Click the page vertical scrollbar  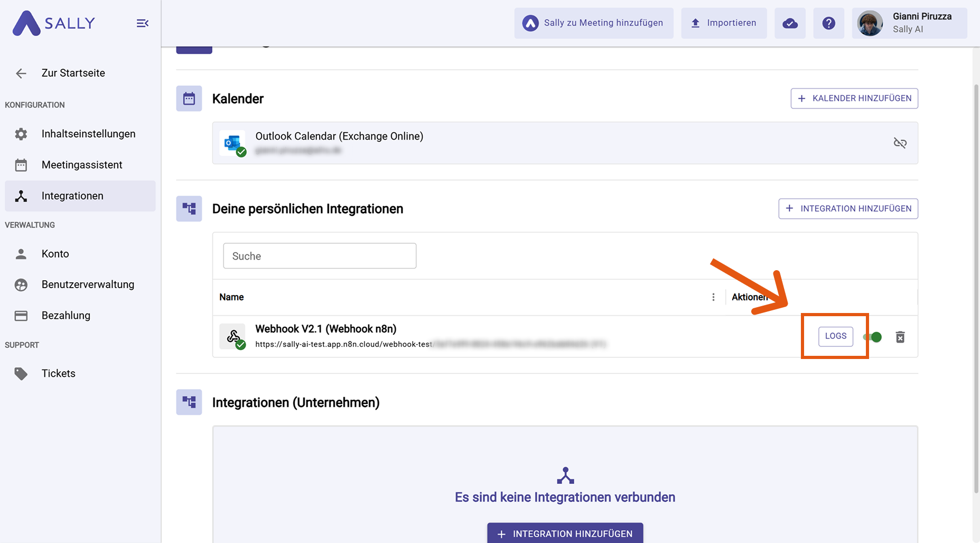(975, 286)
